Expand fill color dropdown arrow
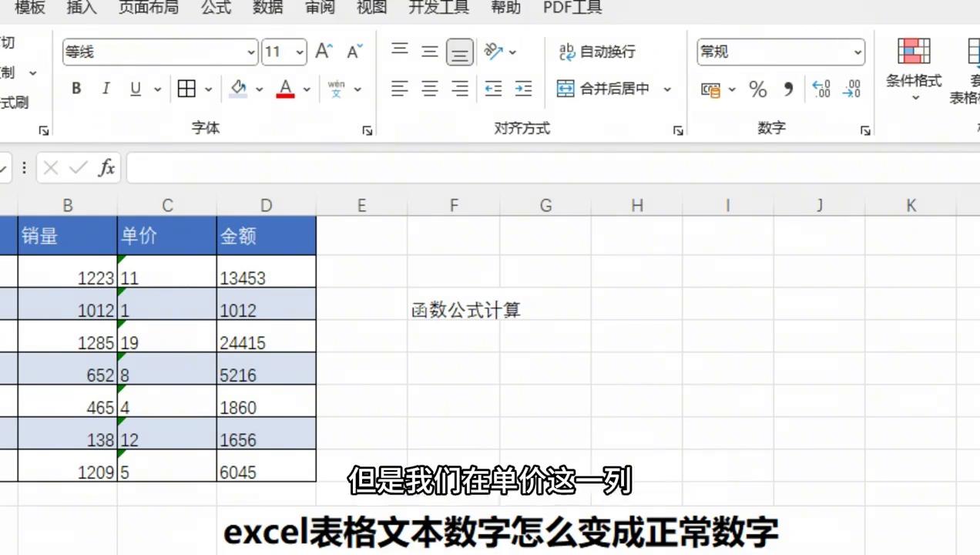The width and height of the screenshot is (980, 555). pos(260,89)
